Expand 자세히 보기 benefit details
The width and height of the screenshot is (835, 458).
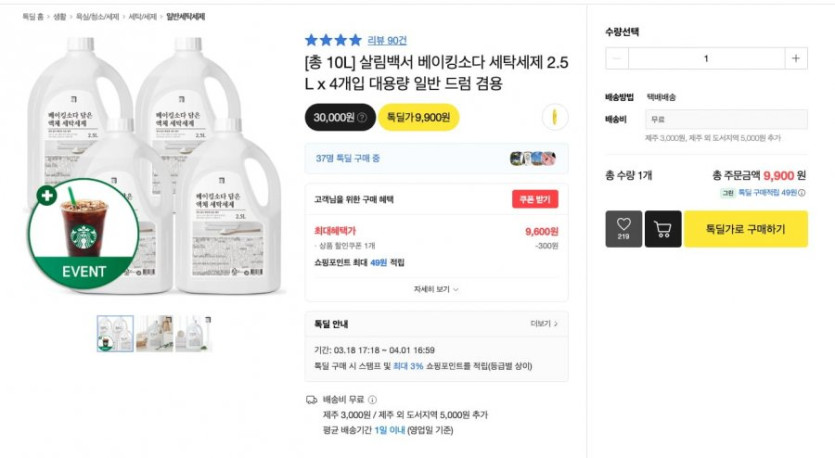click(435, 289)
